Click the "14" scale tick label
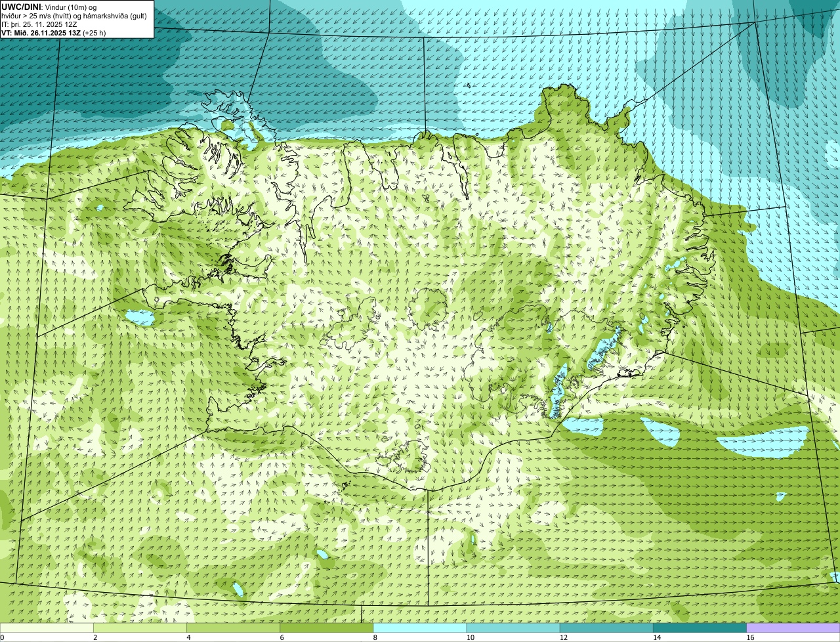This screenshot has height=642, width=840. [657, 637]
